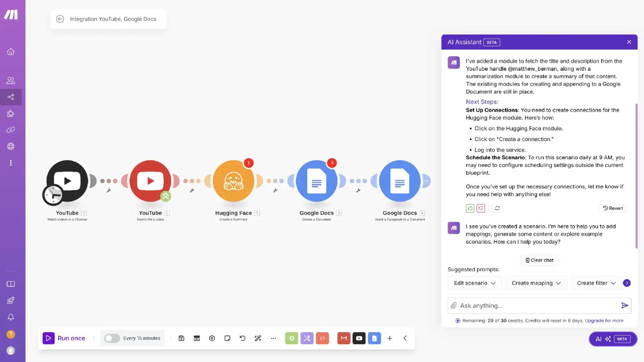Open the user profile avatar

(x=11, y=351)
